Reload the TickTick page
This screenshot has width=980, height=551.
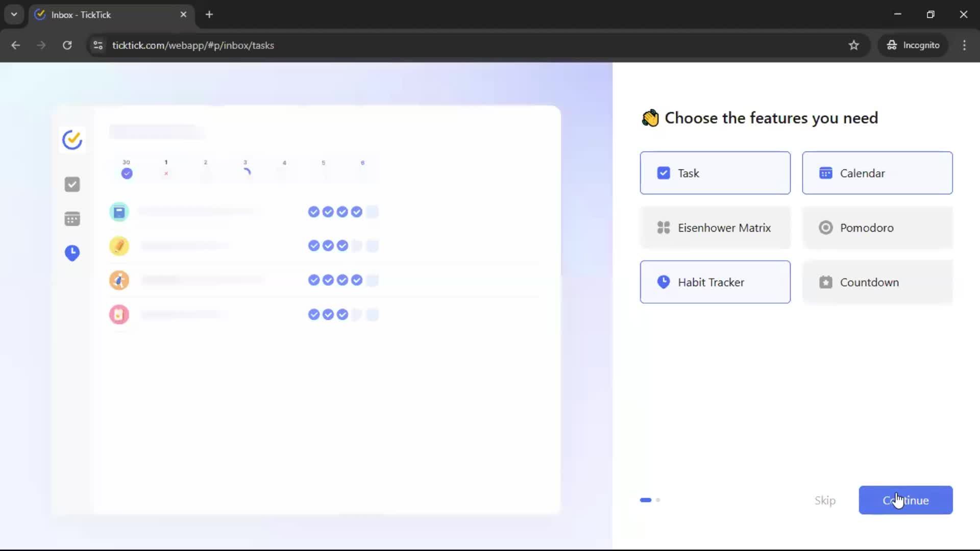pyautogui.click(x=67, y=45)
